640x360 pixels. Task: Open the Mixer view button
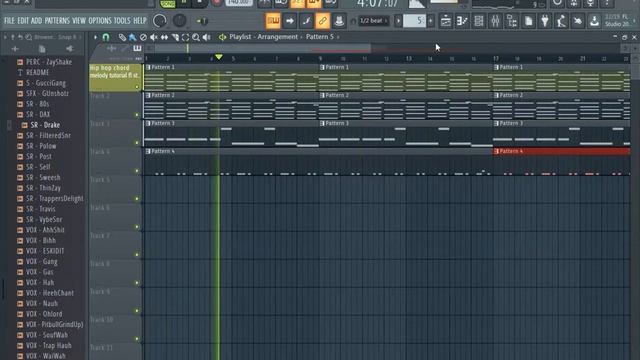point(495,21)
